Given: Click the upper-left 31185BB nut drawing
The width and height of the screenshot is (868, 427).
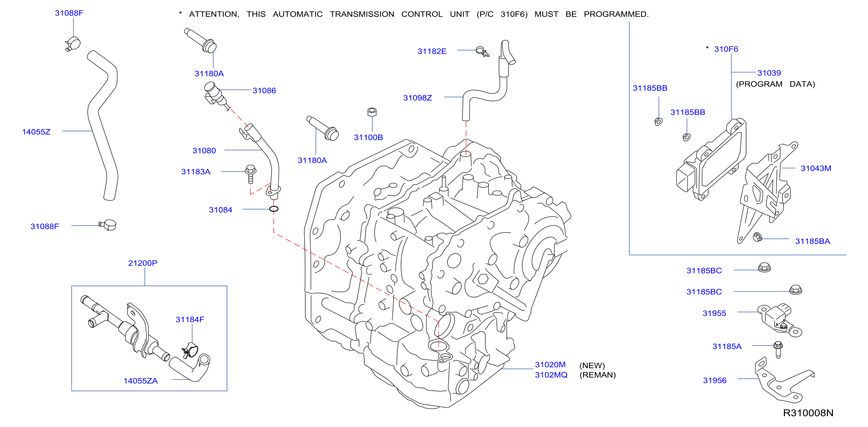Looking at the screenshot, I should [x=658, y=121].
